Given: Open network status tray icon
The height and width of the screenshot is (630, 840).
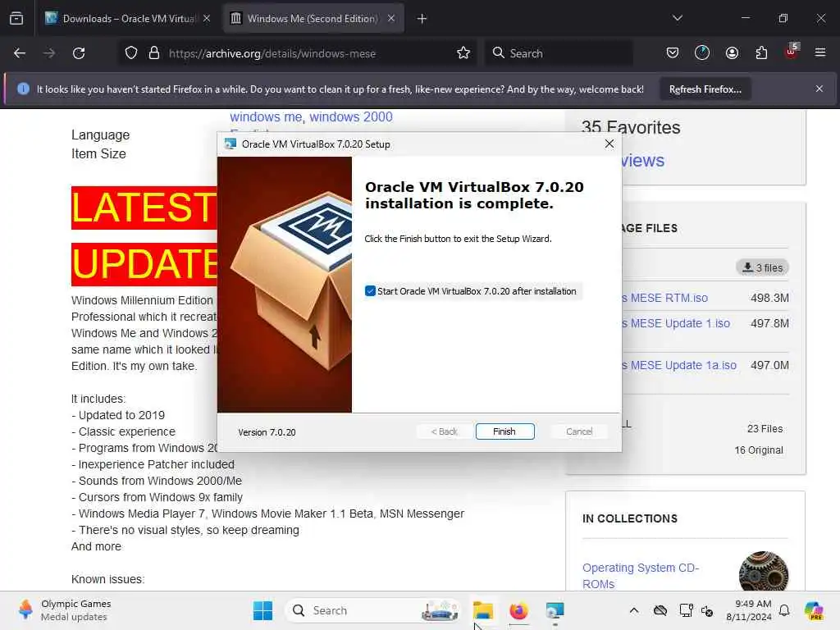Looking at the screenshot, I should [686, 610].
